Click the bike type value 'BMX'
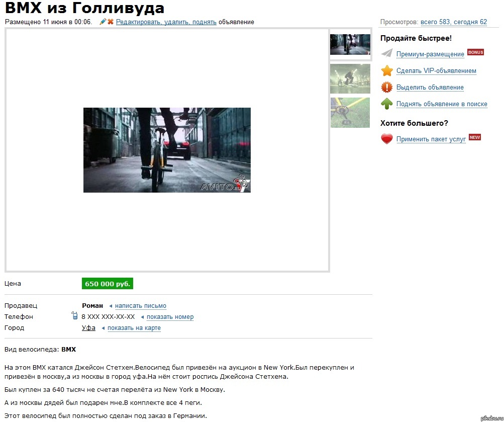 tap(69, 349)
